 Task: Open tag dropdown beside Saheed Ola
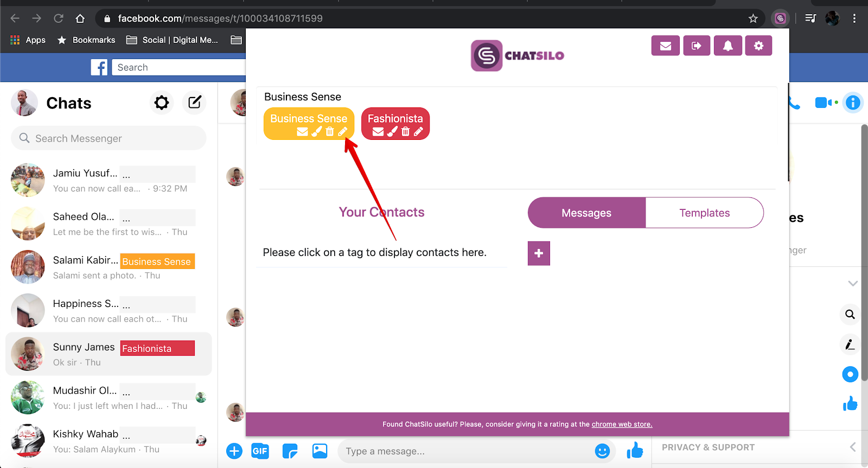157,217
